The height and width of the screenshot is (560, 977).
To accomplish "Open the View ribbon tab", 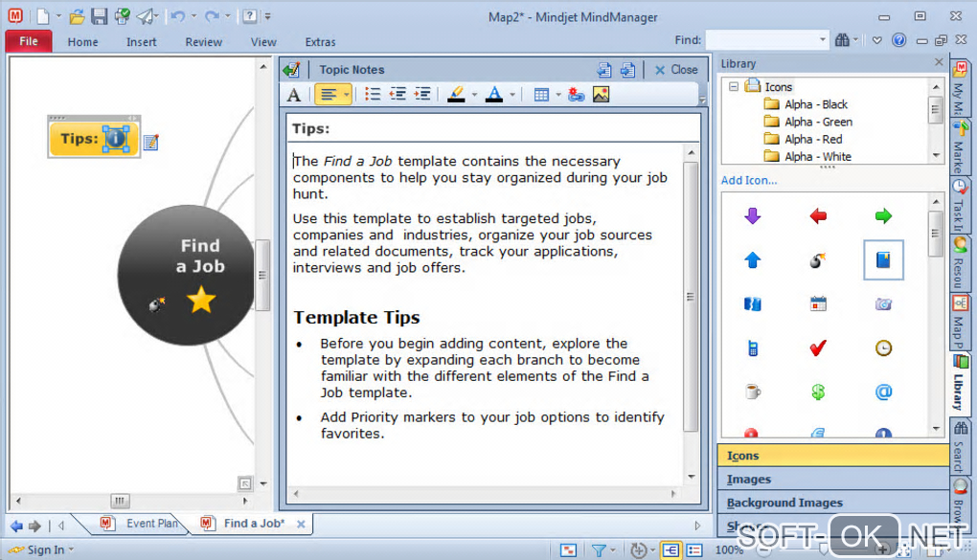I will [x=263, y=42].
